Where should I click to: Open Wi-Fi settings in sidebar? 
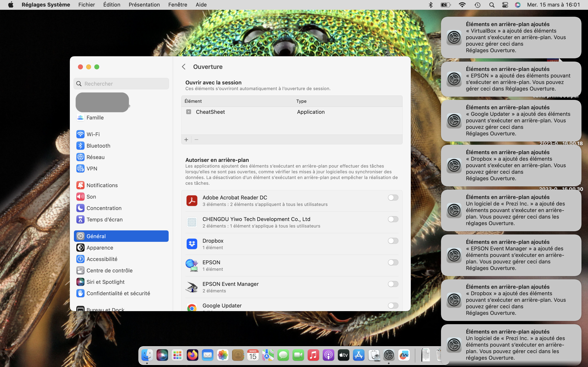pyautogui.click(x=93, y=134)
